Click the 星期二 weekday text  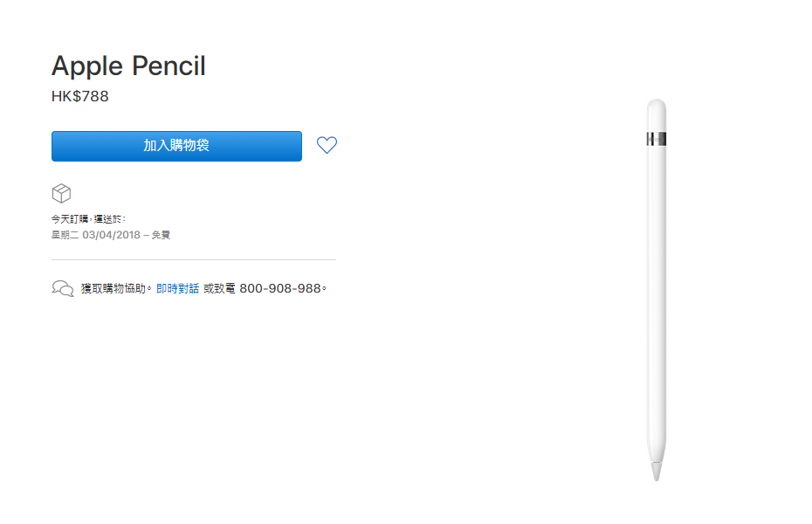click(x=65, y=235)
